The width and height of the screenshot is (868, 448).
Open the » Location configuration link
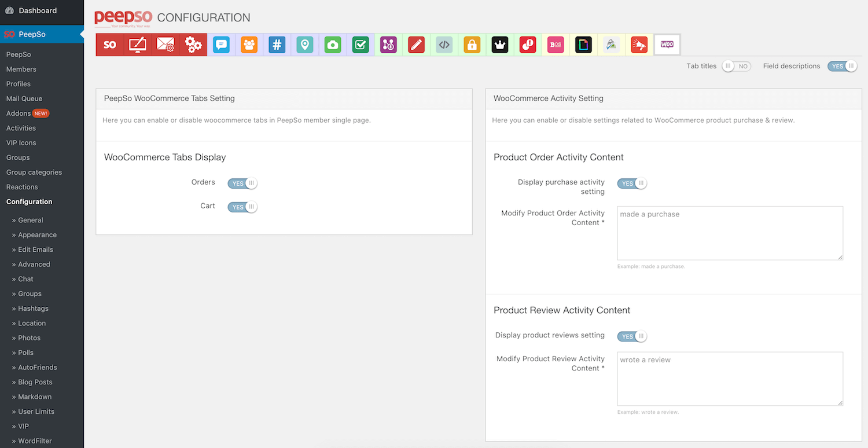click(29, 323)
